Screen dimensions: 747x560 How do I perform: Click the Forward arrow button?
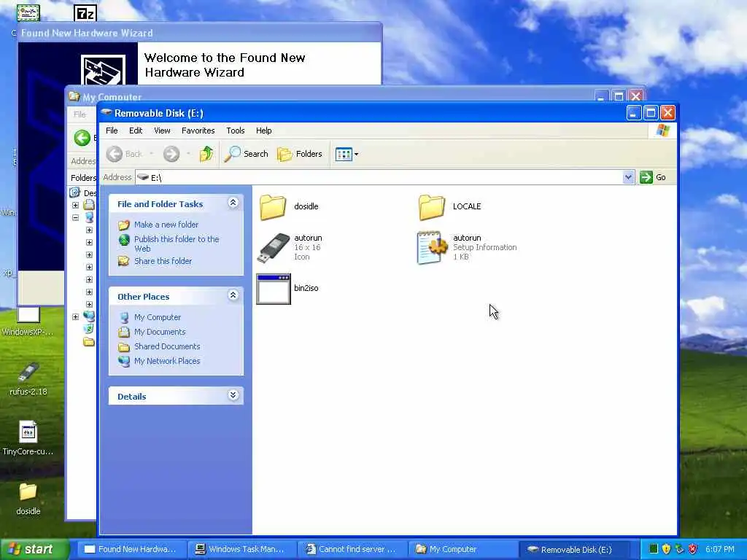click(x=171, y=154)
